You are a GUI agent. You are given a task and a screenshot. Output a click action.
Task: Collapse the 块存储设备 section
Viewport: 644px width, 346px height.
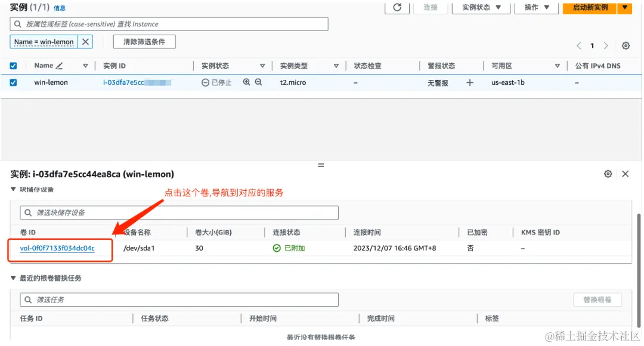(x=14, y=190)
